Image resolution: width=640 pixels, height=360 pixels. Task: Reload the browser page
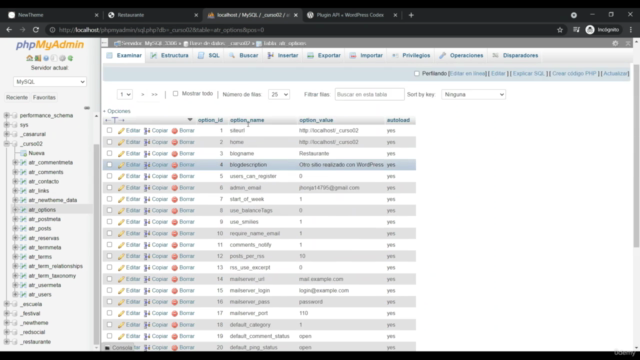coord(36,30)
